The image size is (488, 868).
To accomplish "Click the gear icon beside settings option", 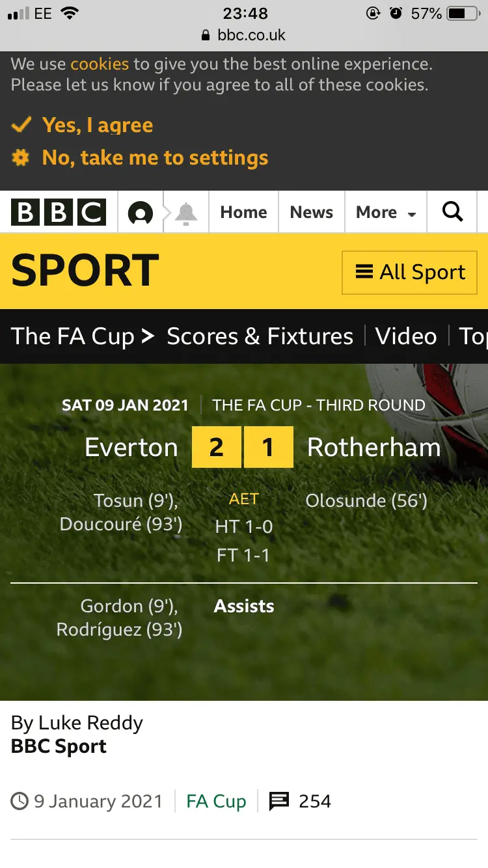I will [21, 157].
